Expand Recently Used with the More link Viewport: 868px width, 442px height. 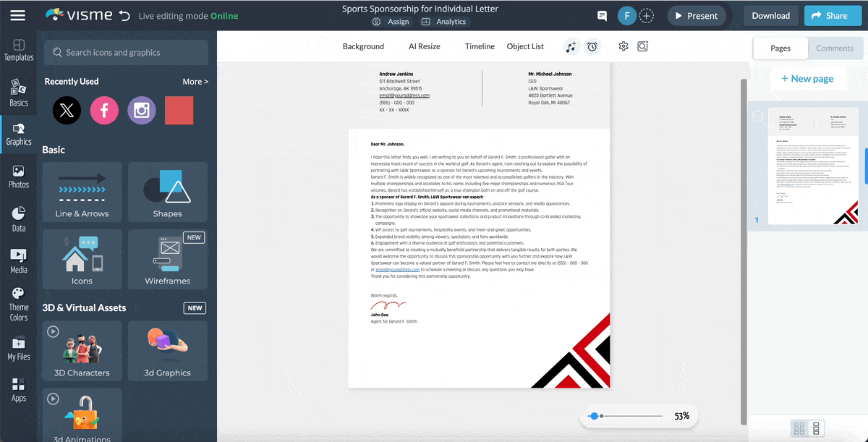195,81
